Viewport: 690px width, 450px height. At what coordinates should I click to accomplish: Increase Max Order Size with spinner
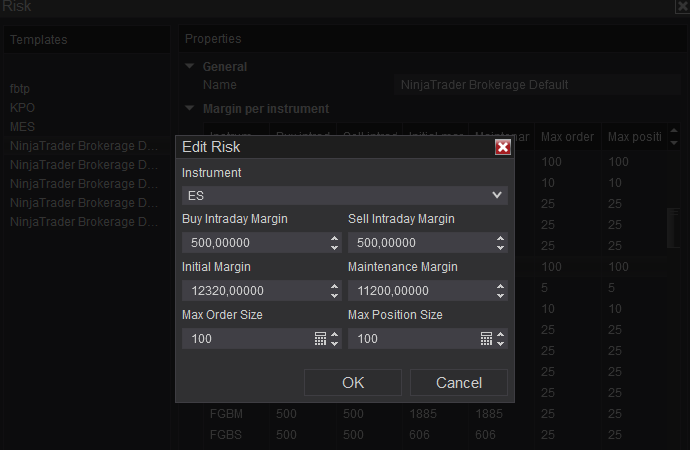[x=334, y=334]
